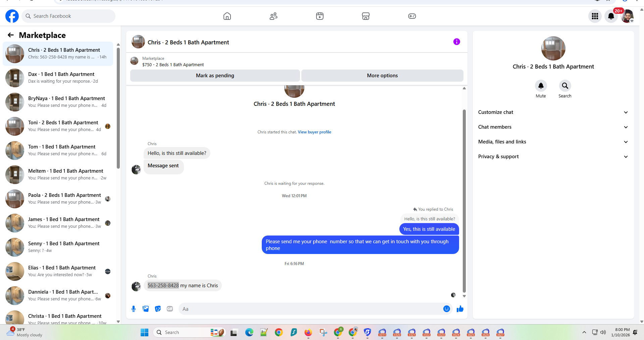Image resolution: width=644 pixels, height=340 pixels.
Task: Open the James 1 Bed 1 Bath conversation
Action: point(58,223)
